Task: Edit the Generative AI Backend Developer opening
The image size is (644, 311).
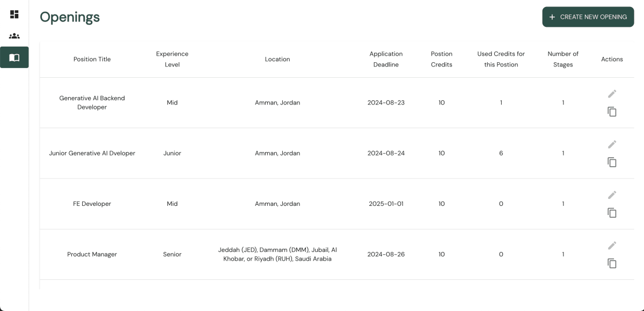Action: [x=612, y=94]
